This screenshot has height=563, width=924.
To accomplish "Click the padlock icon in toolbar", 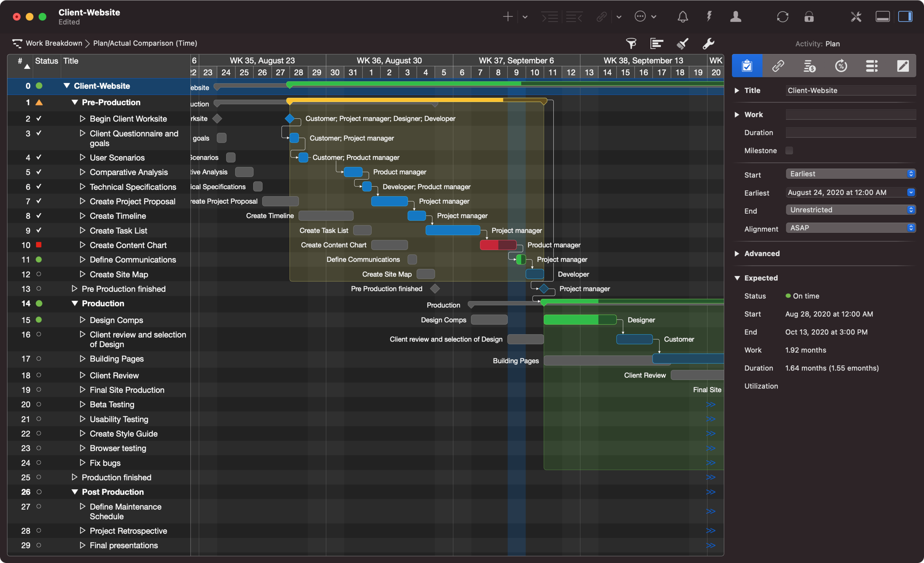I will click(x=809, y=17).
